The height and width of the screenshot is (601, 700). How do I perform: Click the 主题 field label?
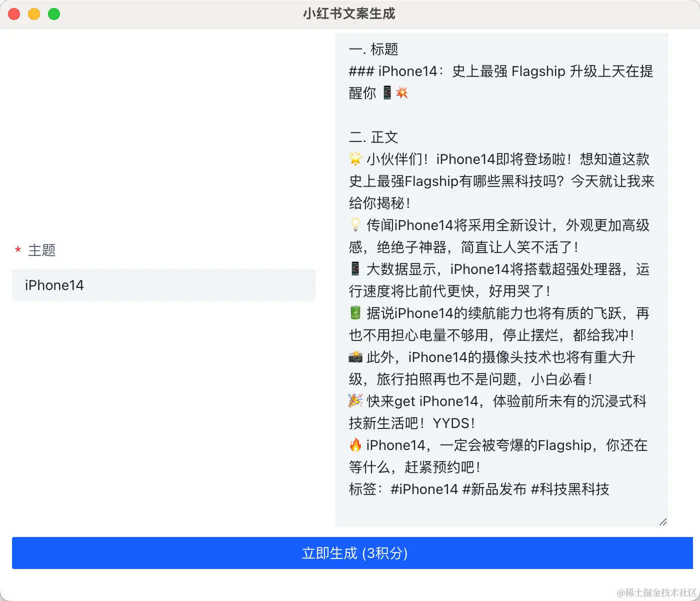pos(42,250)
